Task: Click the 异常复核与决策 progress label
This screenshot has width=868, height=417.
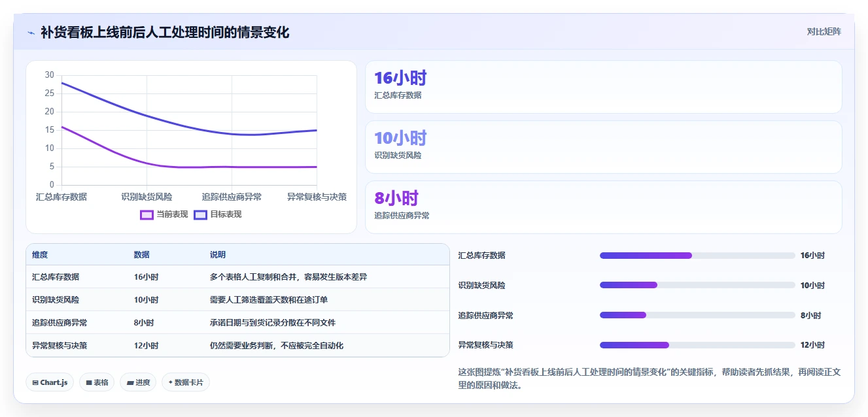Action: tap(486, 344)
